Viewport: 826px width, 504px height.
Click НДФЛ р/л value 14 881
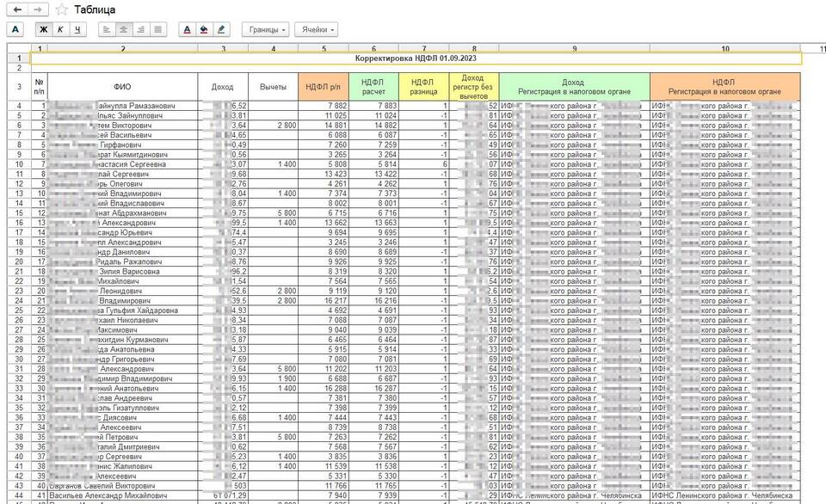point(323,126)
